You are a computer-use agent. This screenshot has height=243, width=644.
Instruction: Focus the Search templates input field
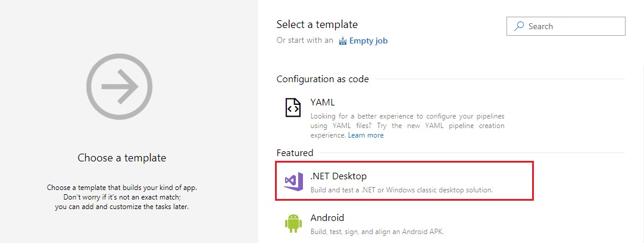click(x=566, y=26)
